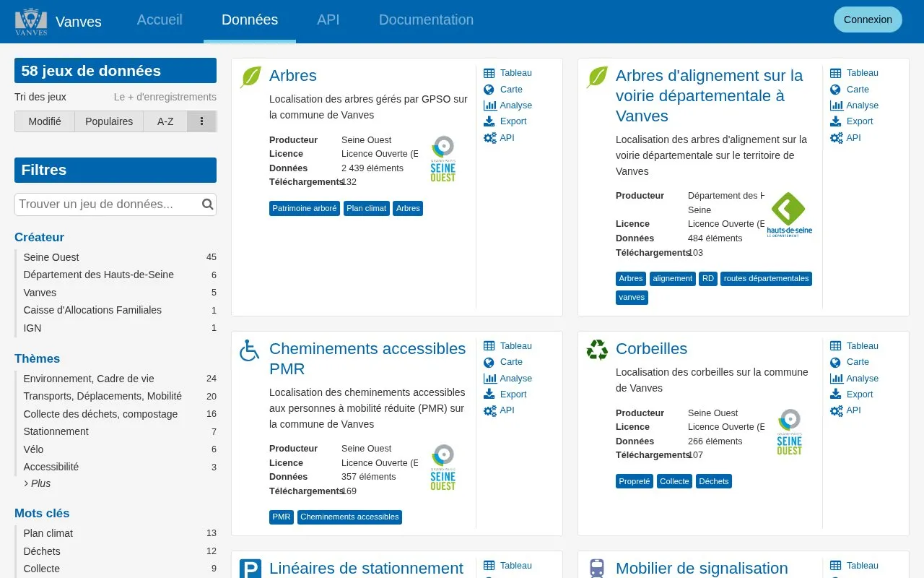924x578 pixels.
Task: Expand Plus to show more themes
Action: (38, 483)
